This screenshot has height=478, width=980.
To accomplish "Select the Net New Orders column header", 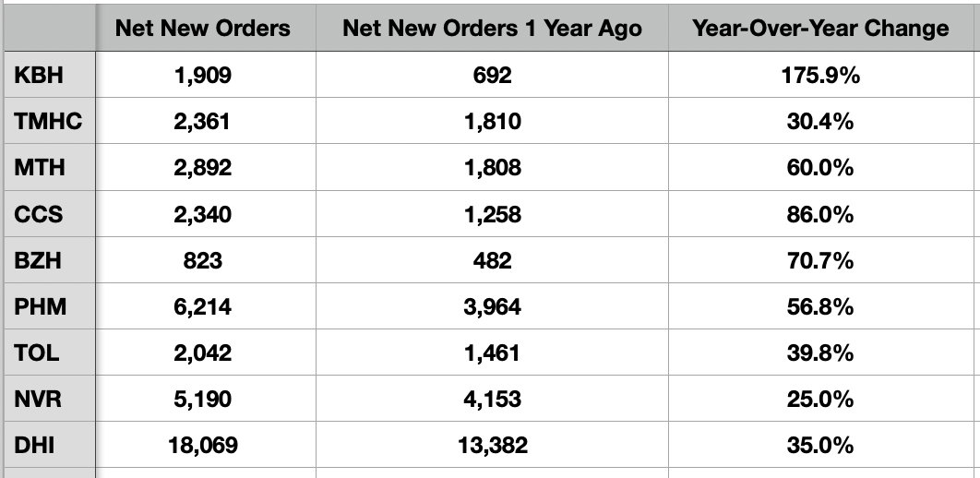I will (x=203, y=29).
